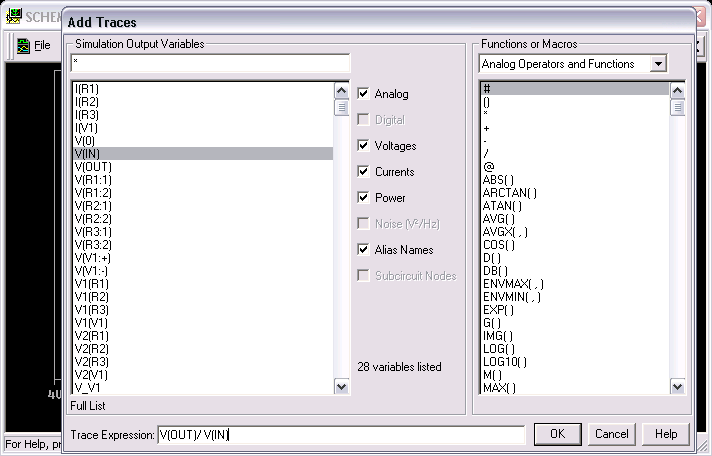Viewport: 712px width, 456px height.
Task: Select the @ operator in functions list
Action: (x=575, y=167)
